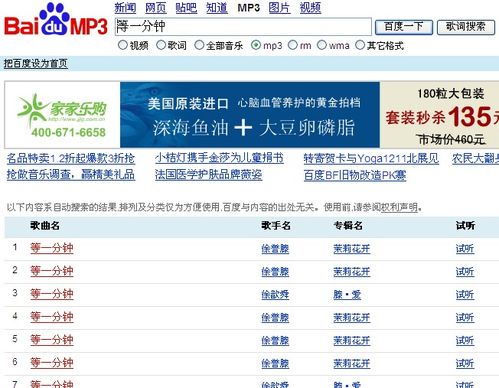Open the 百度BF旧物改造PK赛 link
The height and width of the screenshot is (388, 499).
pyautogui.click(x=355, y=175)
